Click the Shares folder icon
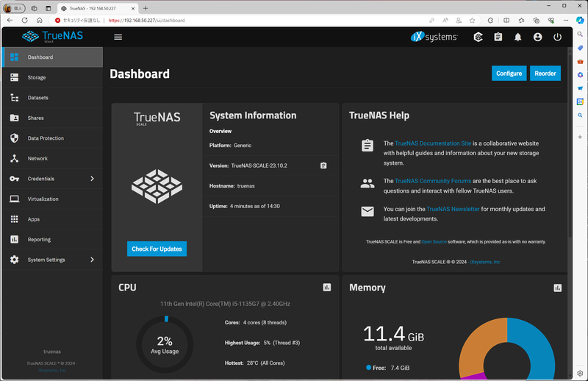The height and width of the screenshot is (381, 588). 14,118
